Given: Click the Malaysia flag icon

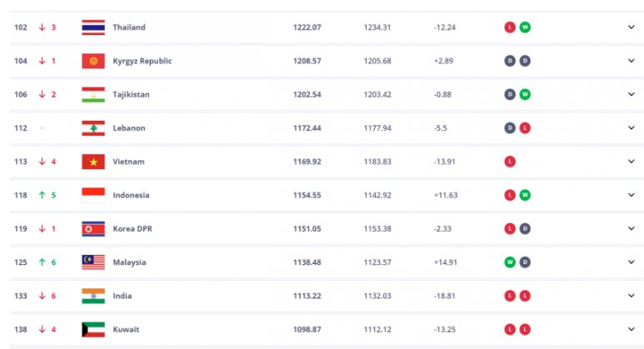Looking at the screenshot, I should (x=93, y=262).
